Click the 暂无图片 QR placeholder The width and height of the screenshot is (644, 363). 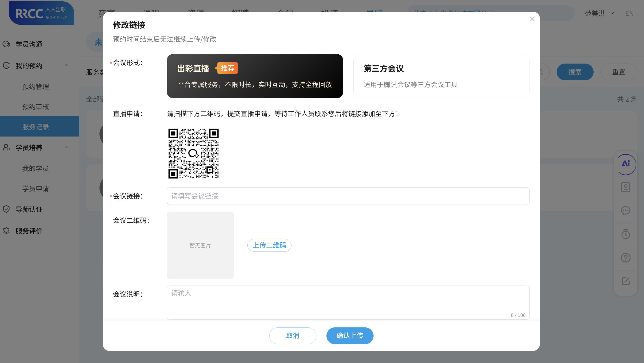point(200,245)
